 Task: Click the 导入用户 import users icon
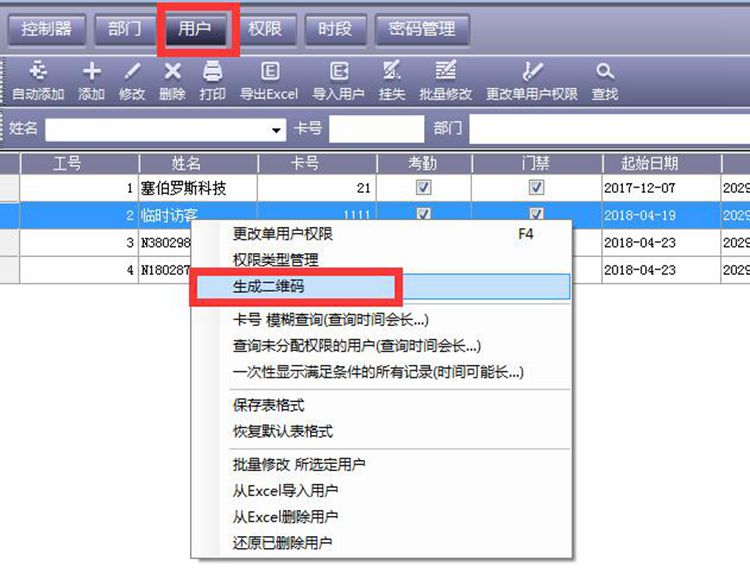pos(338,72)
